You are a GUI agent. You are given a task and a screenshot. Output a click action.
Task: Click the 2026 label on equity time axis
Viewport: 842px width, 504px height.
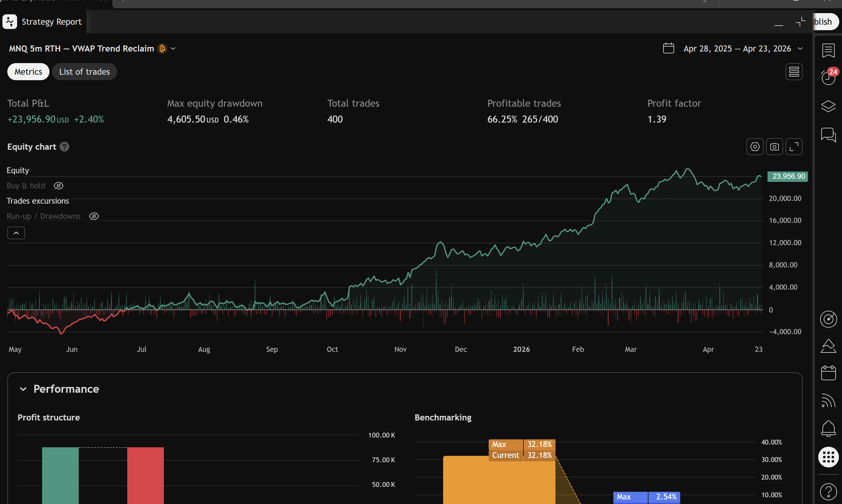pos(522,349)
